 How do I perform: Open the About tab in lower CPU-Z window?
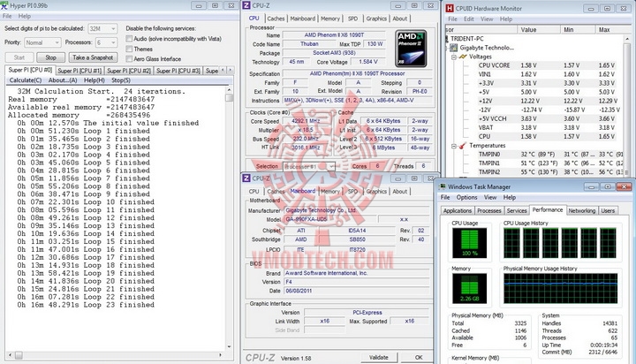(399, 192)
